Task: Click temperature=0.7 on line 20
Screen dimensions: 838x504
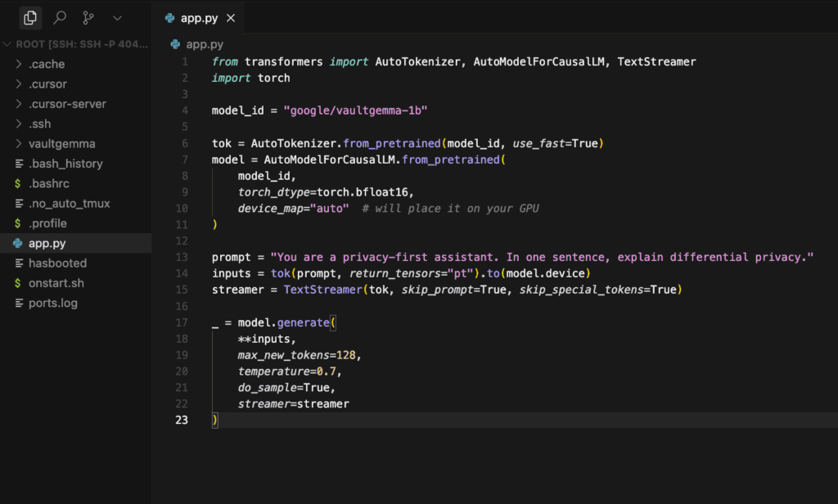Action: (287, 371)
